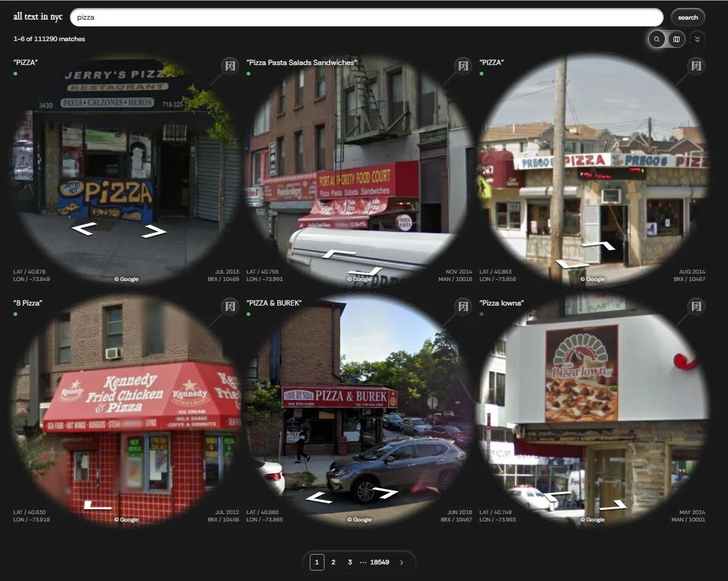Go to results page 3
Viewport: 728px width, 581px height.
[350, 562]
